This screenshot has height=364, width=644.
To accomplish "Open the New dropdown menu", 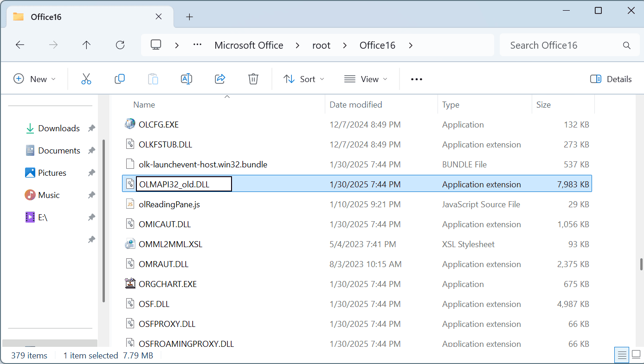I will coord(35,79).
